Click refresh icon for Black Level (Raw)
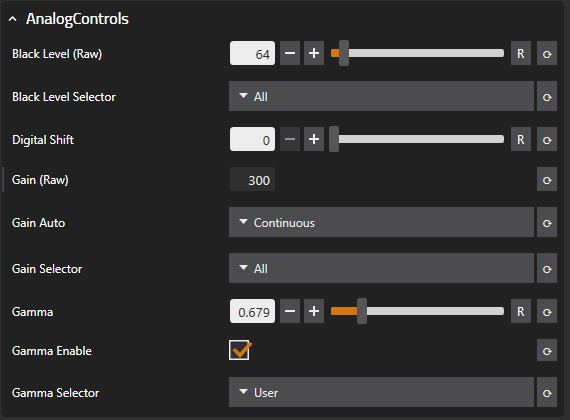 coord(547,53)
